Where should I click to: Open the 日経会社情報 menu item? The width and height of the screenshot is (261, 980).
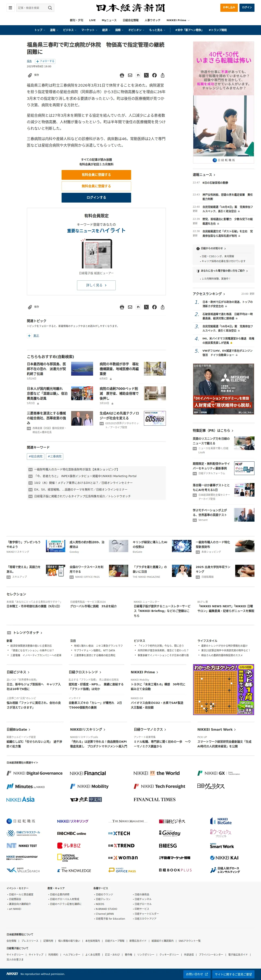(130, 20)
